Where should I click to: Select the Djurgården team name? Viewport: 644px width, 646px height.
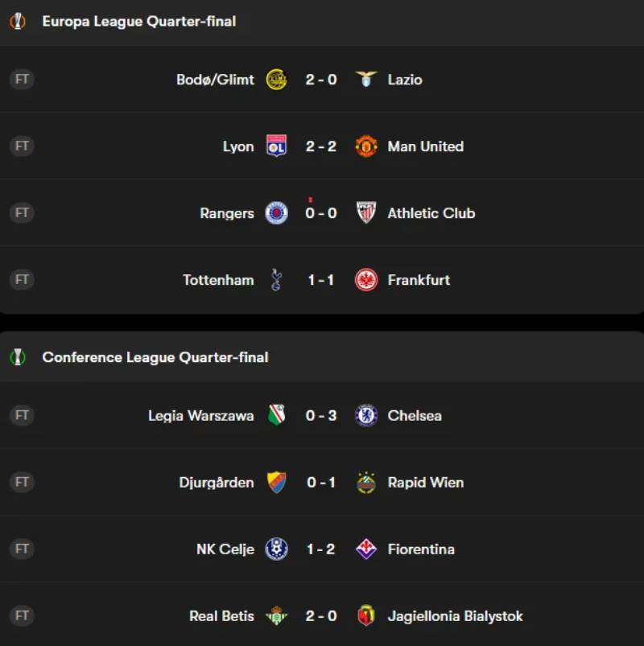[217, 483]
